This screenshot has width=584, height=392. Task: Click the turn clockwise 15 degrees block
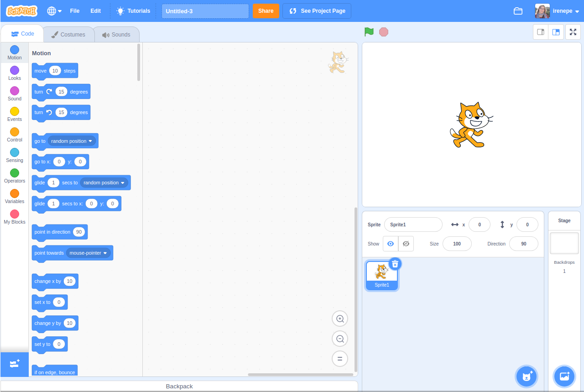click(61, 92)
